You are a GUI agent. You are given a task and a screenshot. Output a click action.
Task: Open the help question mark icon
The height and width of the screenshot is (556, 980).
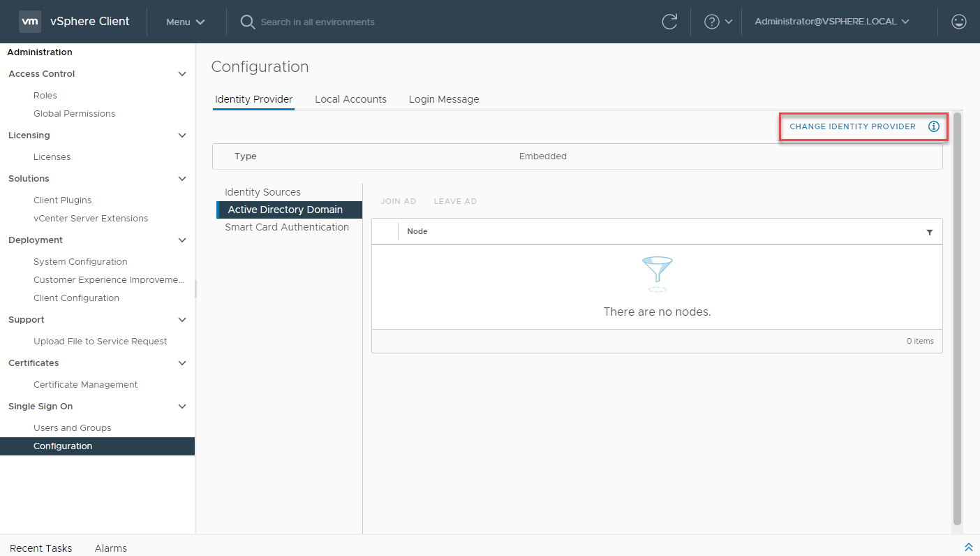pos(711,22)
